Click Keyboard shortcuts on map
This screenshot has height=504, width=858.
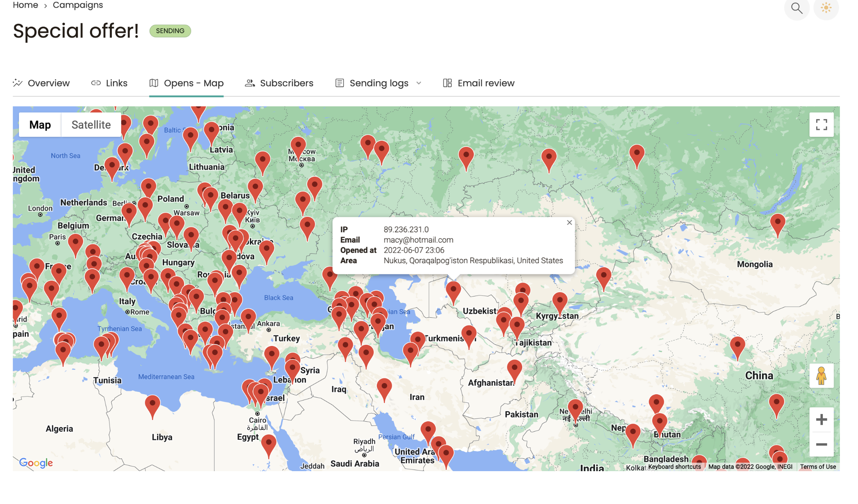coord(674,467)
